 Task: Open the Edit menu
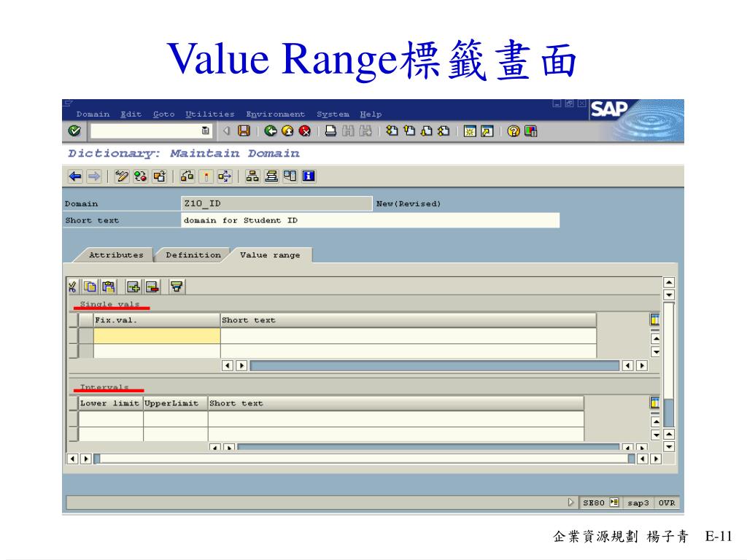pyautogui.click(x=131, y=114)
